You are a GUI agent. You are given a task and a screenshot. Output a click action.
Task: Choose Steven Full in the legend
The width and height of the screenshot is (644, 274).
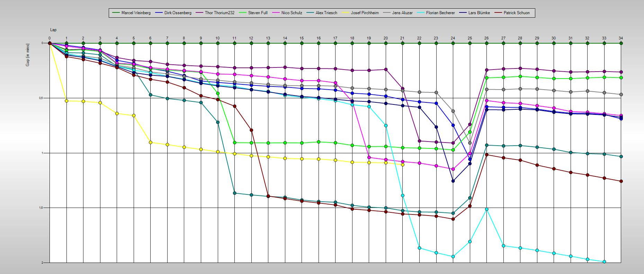click(x=253, y=13)
